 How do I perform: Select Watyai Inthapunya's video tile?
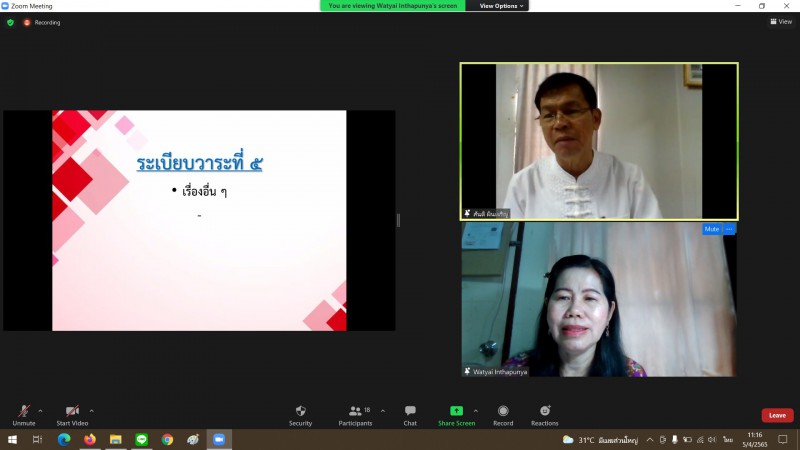click(599, 299)
